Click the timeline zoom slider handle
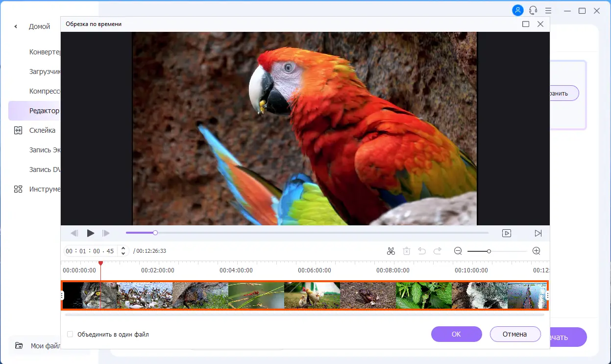Screen dimensions: 611x364 pyautogui.click(x=489, y=251)
